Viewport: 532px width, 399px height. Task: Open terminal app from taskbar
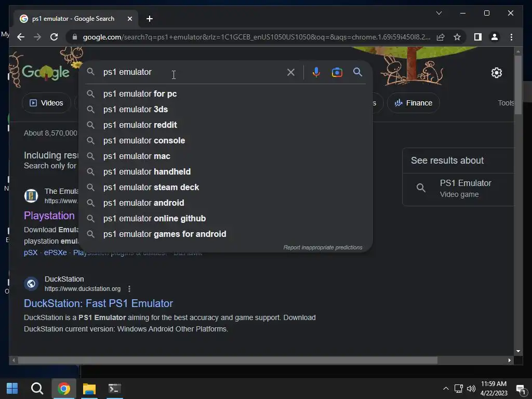point(115,389)
